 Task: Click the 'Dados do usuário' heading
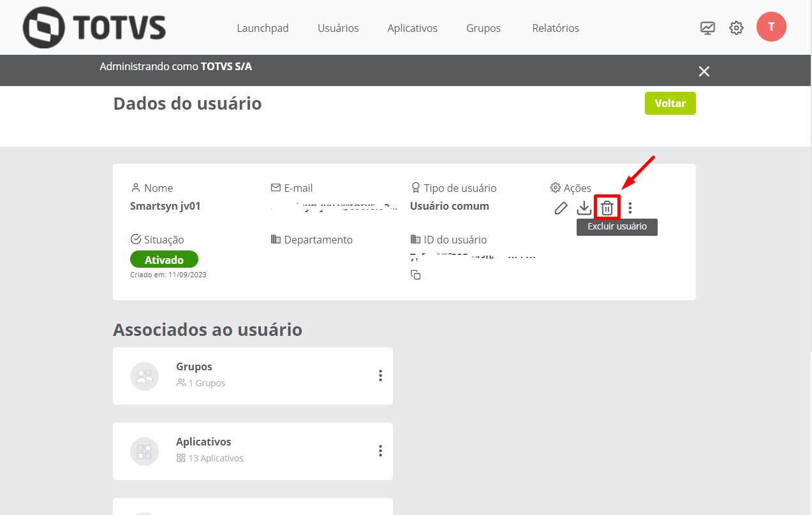(188, 103)
